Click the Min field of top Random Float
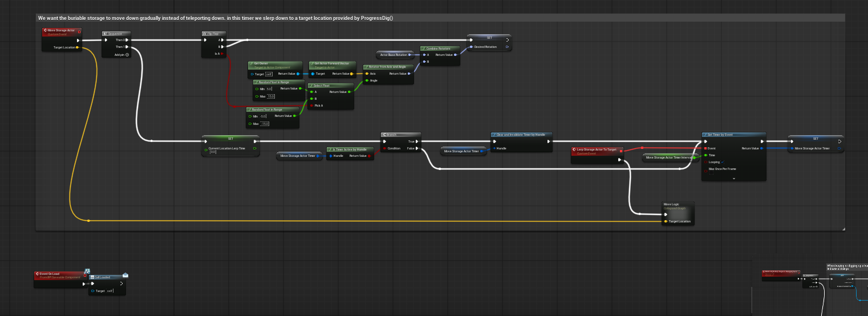 coord(269,89)
